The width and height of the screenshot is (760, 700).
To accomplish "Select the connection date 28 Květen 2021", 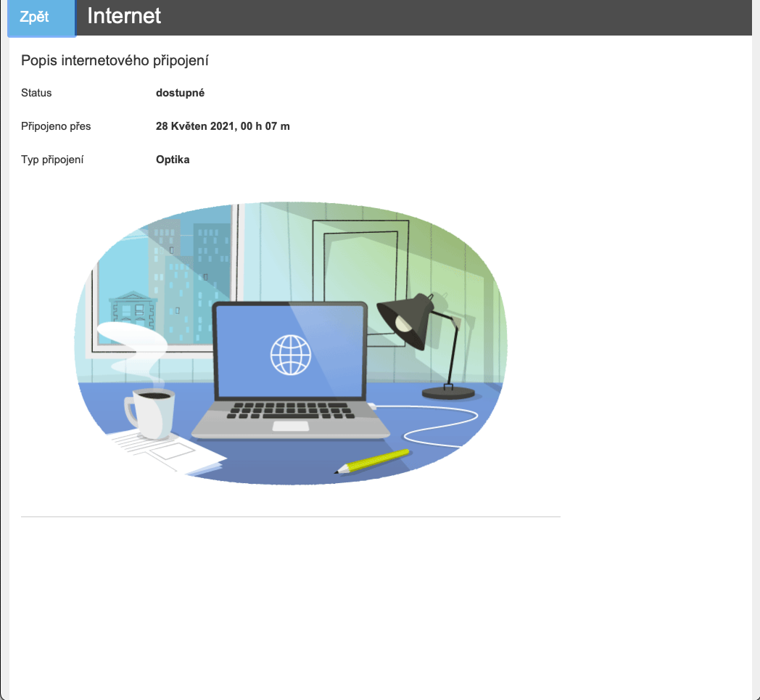I will tap(223, 126).
